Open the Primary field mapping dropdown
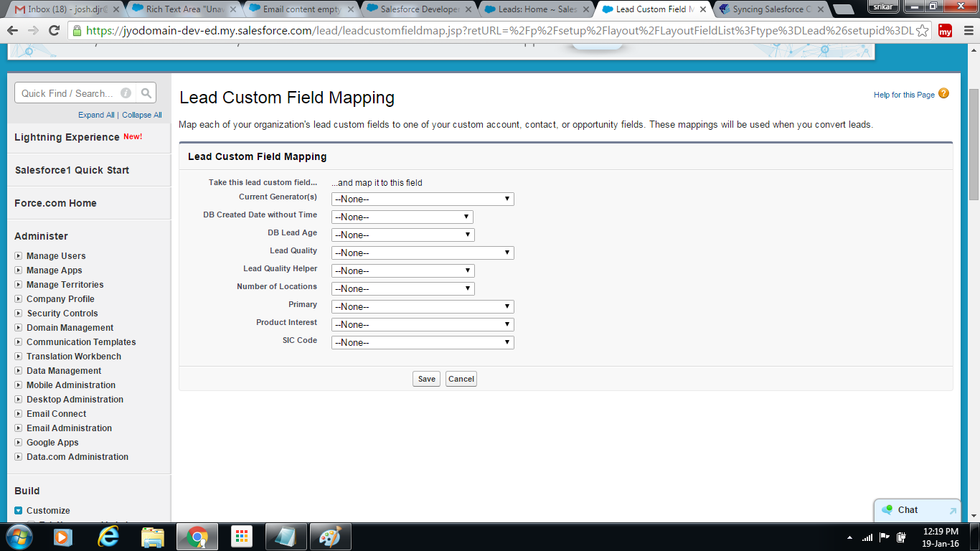Viewport: 980px width, 551px height. [x=423, y=306]
